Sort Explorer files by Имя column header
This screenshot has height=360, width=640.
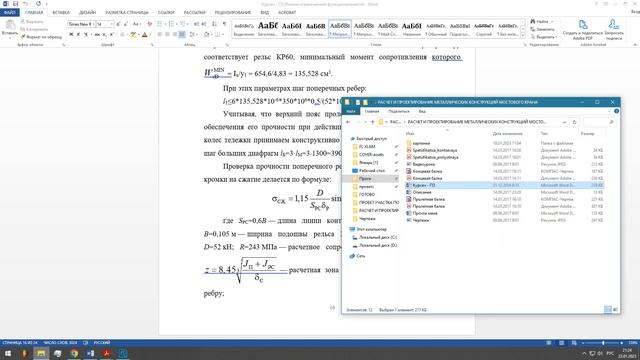tap(410, 134)
